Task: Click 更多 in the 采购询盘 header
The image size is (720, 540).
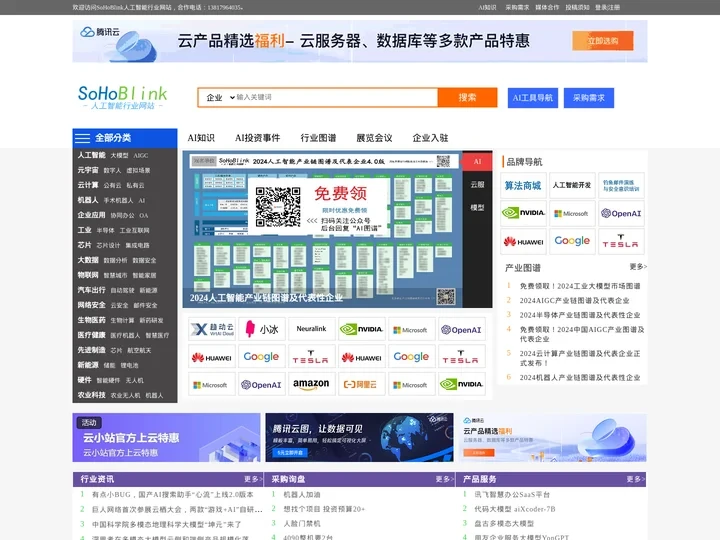Action: [444, 479]
